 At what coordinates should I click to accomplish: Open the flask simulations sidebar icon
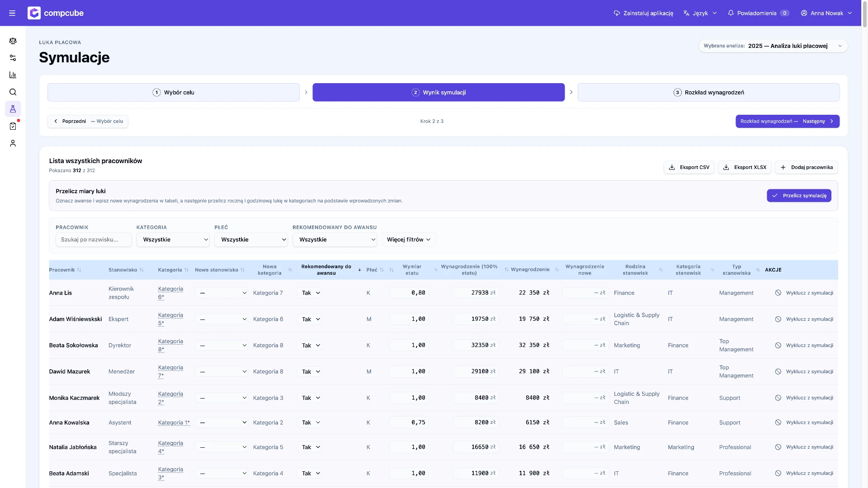(13, 109)
